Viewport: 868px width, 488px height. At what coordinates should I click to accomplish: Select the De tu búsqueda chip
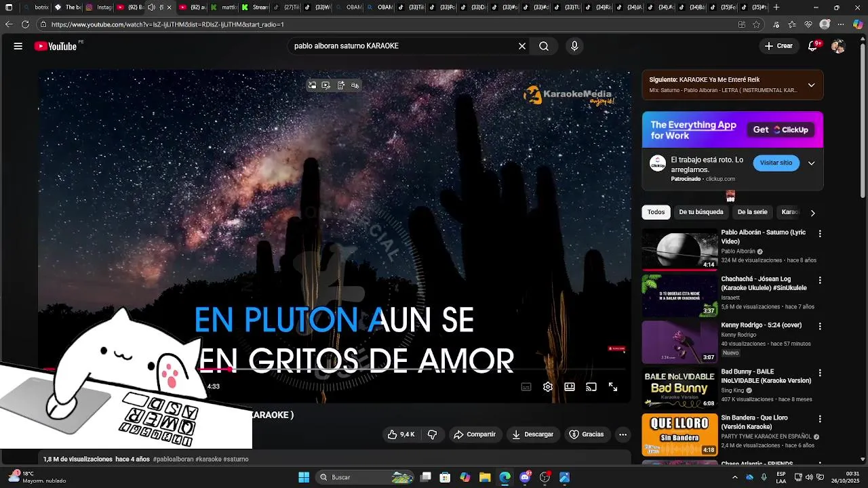pos(701,212)
